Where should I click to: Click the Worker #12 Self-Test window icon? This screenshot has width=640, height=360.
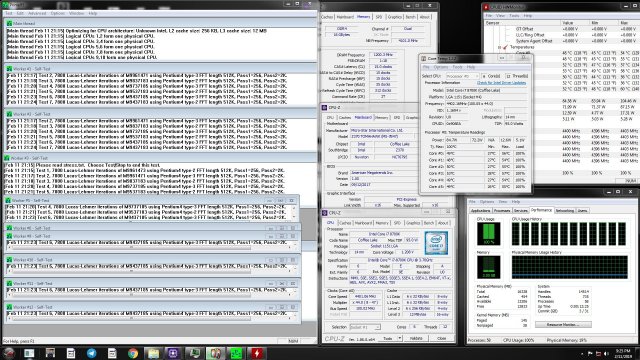9,307
